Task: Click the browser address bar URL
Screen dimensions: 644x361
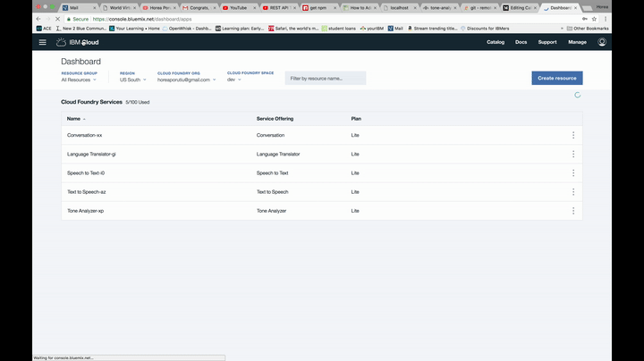Action: click(141, 19)
